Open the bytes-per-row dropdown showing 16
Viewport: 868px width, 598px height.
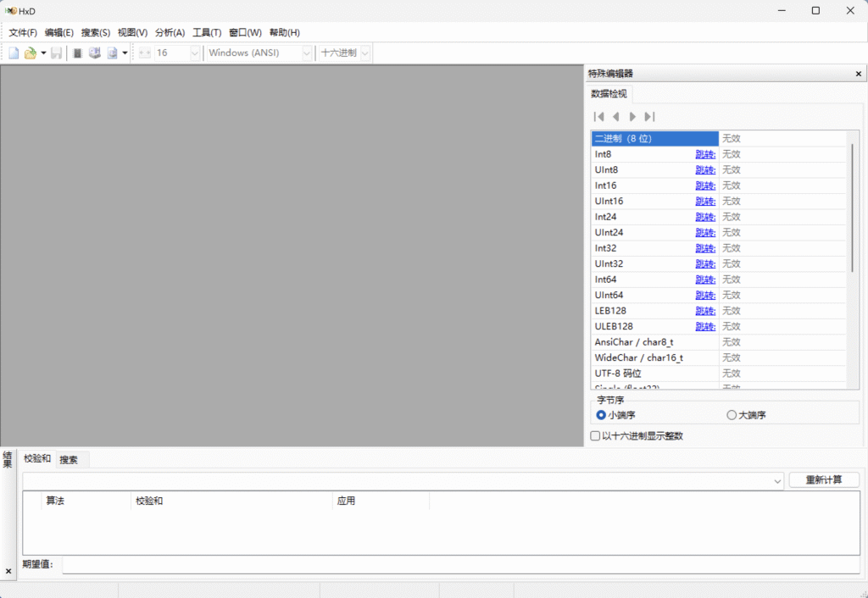pyautogui.click(x=194, y=52)
